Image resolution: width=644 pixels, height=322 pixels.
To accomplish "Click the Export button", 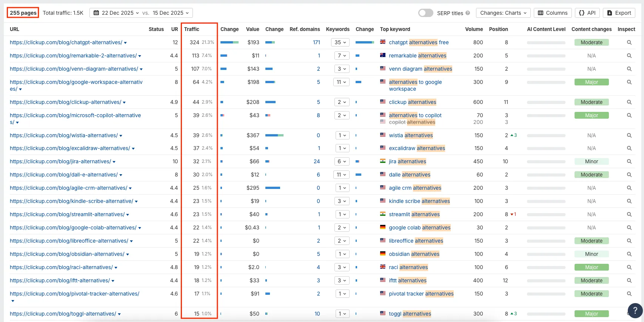I will point(619,13).
